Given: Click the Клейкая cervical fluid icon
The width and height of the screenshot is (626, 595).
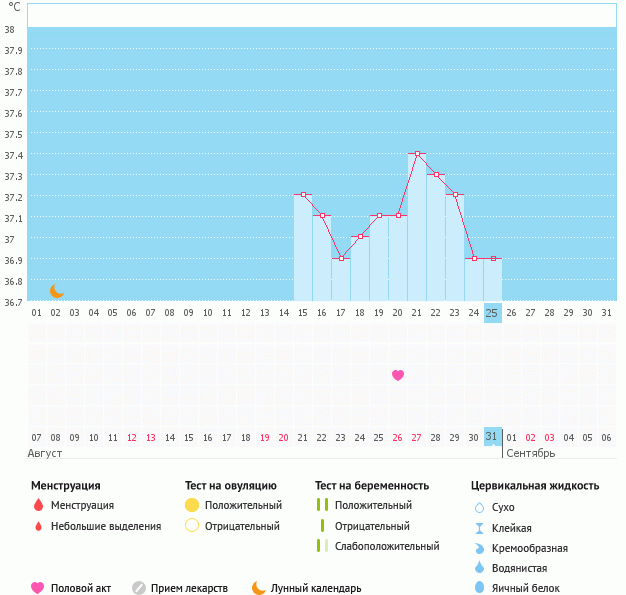Looking at the screenshot, I should [x=479, y=528].
